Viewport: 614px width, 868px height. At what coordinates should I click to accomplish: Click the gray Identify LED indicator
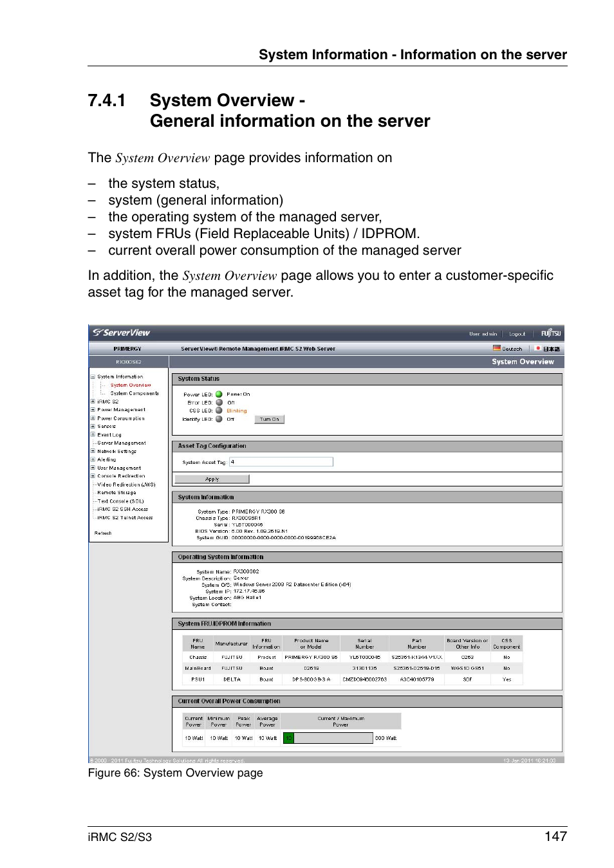pos(219,419)
